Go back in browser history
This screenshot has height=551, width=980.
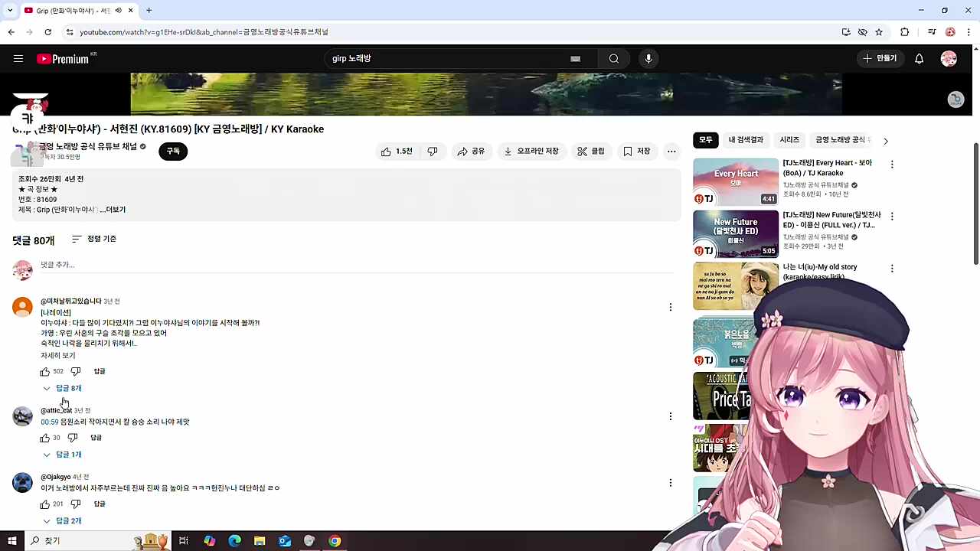(11, 32)
